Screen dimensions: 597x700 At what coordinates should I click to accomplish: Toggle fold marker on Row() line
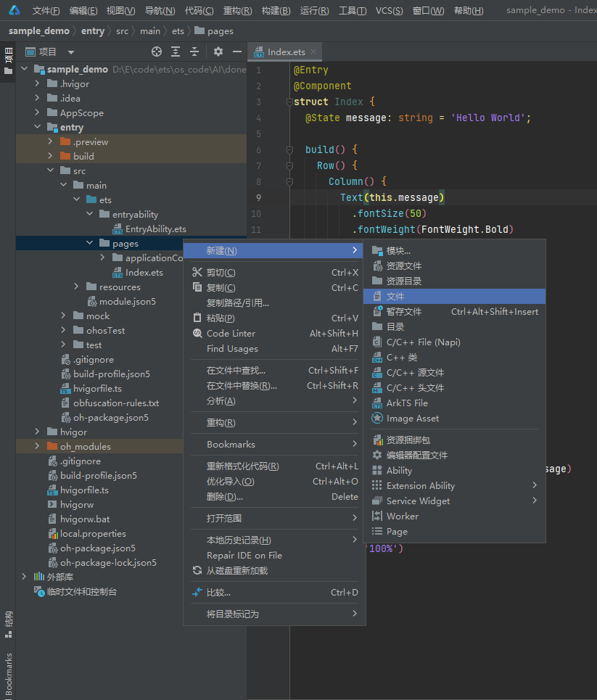tap(289, 166)
